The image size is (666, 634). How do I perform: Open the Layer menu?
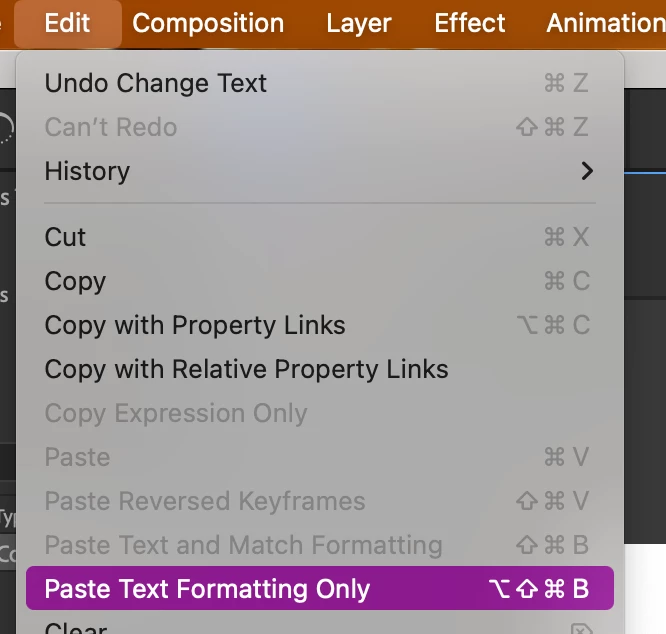[x=358, y=23]
